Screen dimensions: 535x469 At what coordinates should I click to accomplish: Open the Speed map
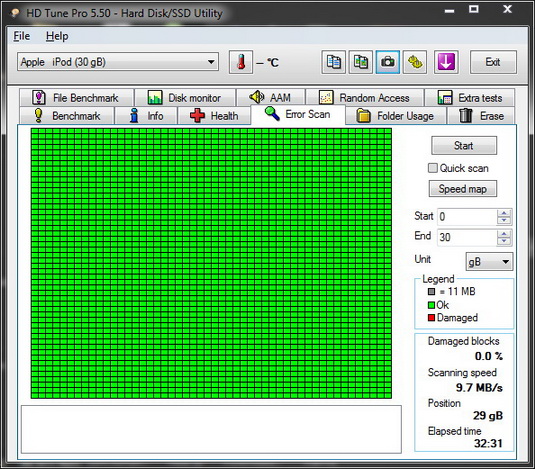463,189
